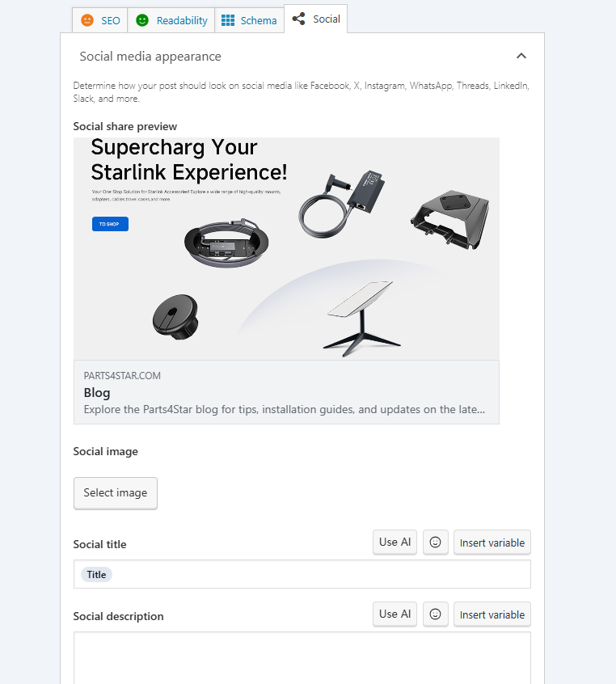The image size is (616, 684).
Task: Click the social share preview image
Action: [286, 248]
